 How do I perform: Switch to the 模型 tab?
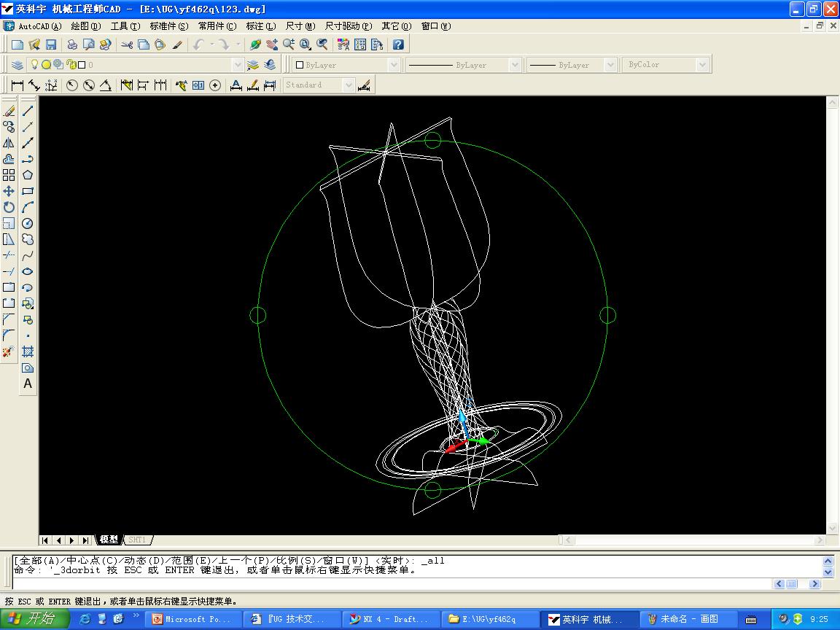[109, 540]
